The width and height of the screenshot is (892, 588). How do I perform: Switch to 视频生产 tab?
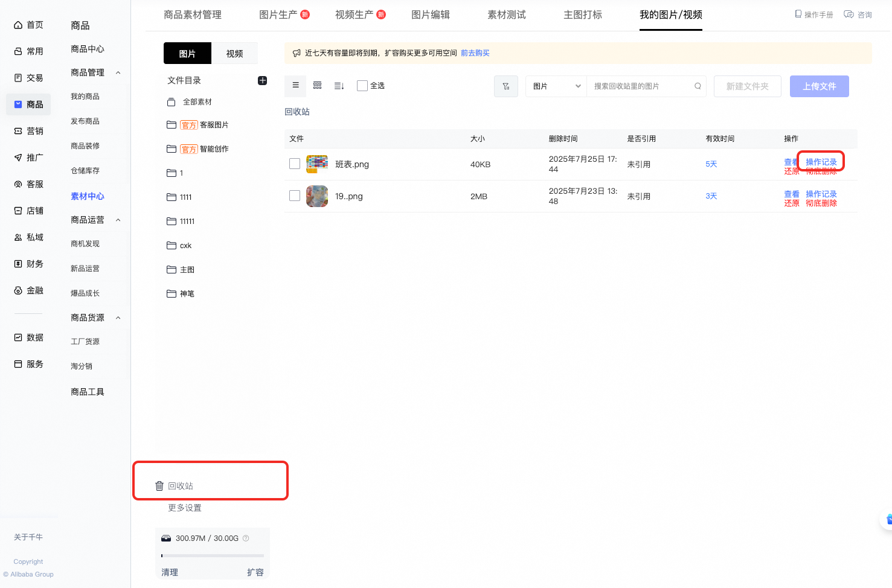pos(355,14)
